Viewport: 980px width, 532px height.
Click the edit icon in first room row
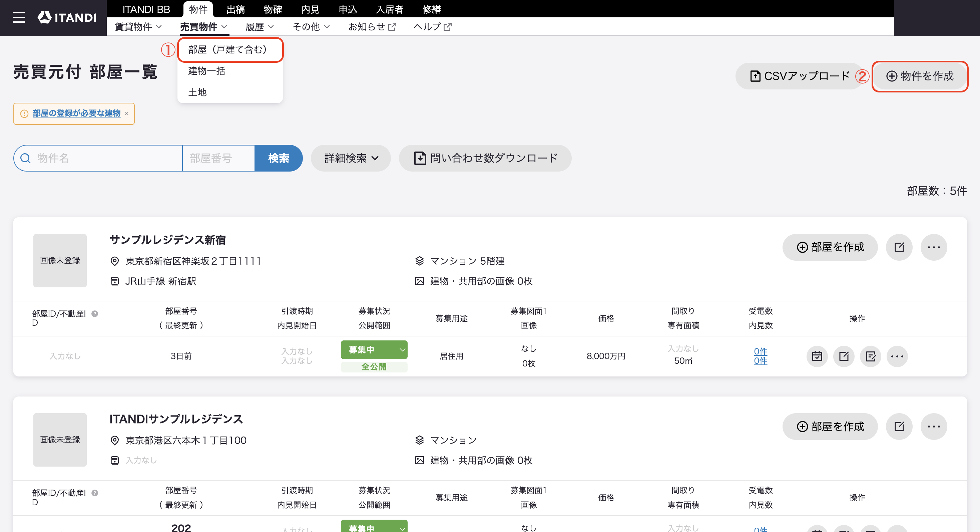844,356
